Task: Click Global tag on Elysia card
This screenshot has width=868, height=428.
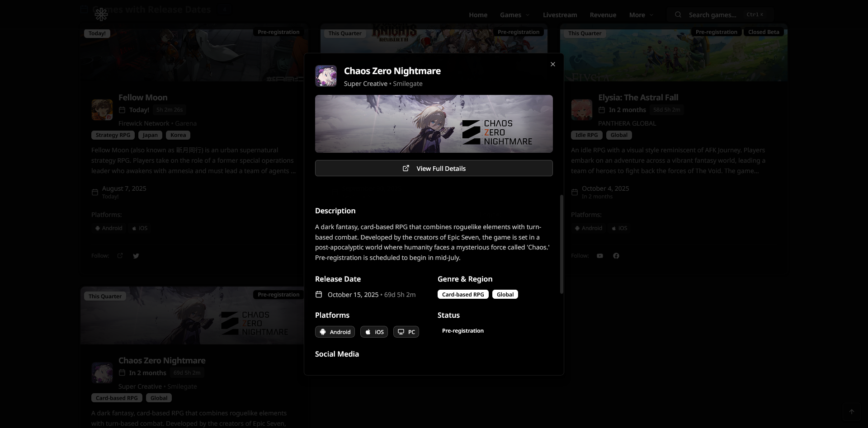Action: coord(619,135)
